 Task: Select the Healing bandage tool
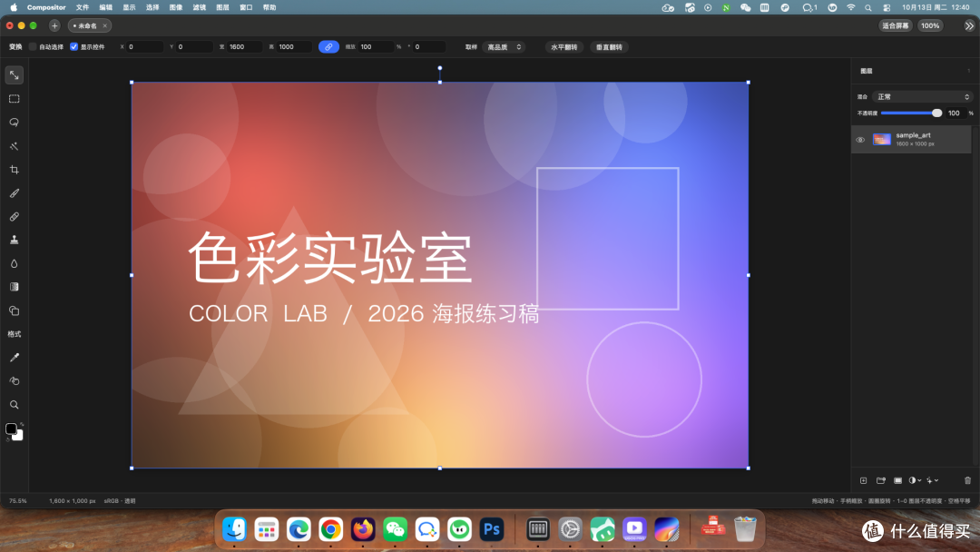tap(14, 217)
